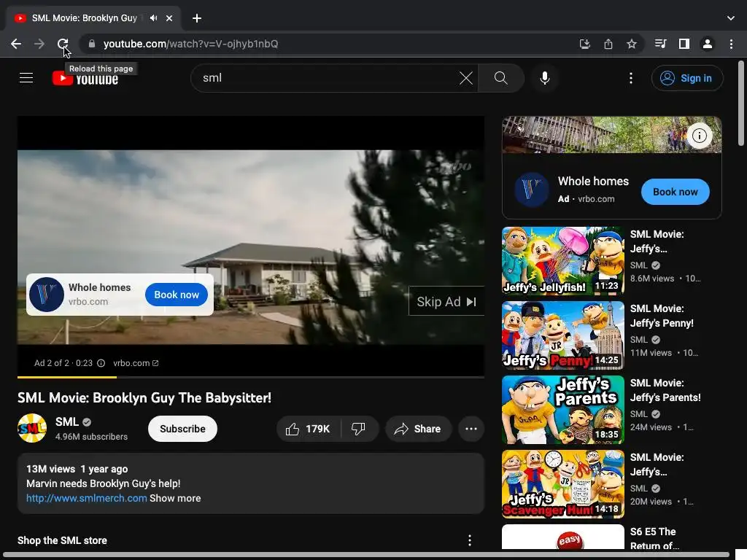The height and width of the screenshot is (560, 747).
Task: Click the SML Movie: Jeffy's Parents! title
Action: point(665,390)
